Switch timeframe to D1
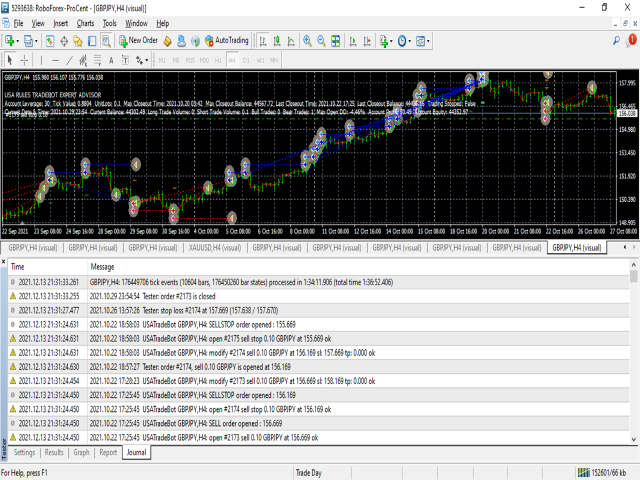 pos(246,60)
